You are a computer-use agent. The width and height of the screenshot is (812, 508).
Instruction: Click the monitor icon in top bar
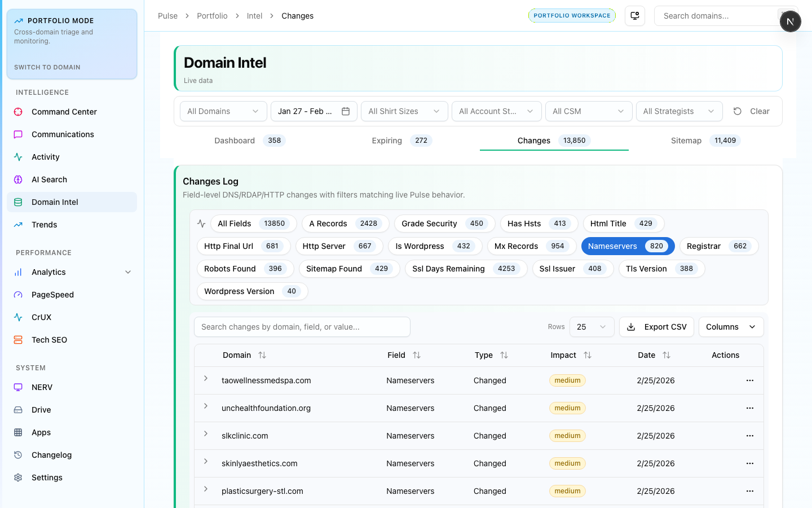coord(635,16)
